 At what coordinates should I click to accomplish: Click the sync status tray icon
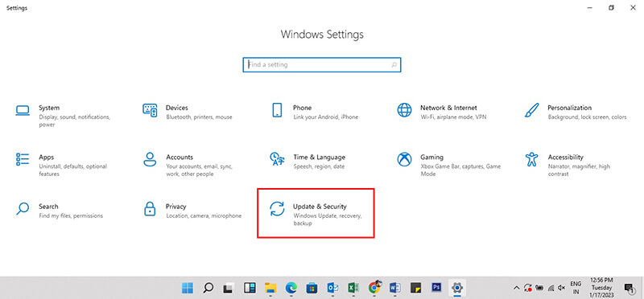point(528,288)
